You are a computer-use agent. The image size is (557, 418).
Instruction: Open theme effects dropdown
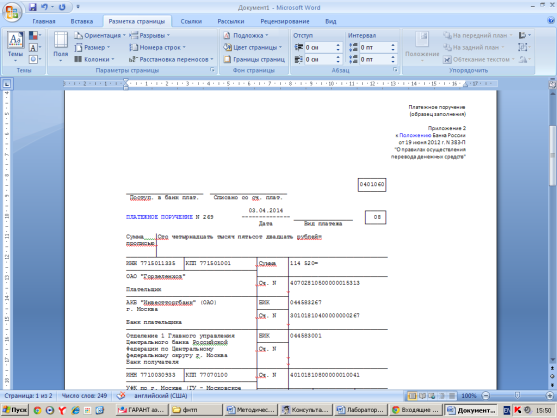(35, 59)
